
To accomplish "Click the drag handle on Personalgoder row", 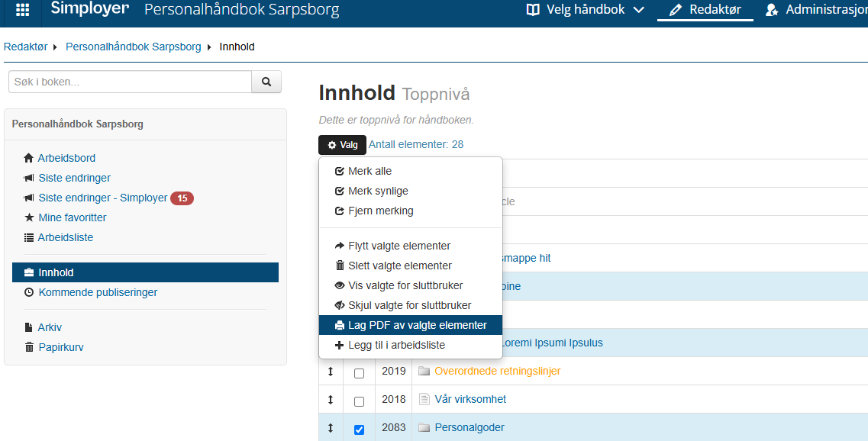I will pyautogui.click(x=331, y=428).
